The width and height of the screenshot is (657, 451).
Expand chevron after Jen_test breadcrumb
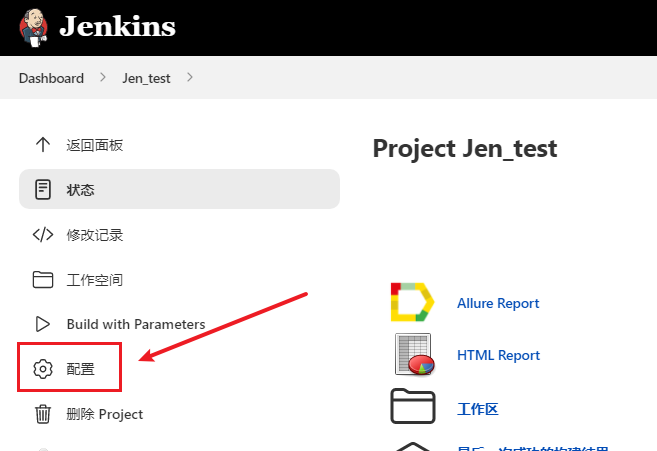pyautogui.click(x=190, y=78)
